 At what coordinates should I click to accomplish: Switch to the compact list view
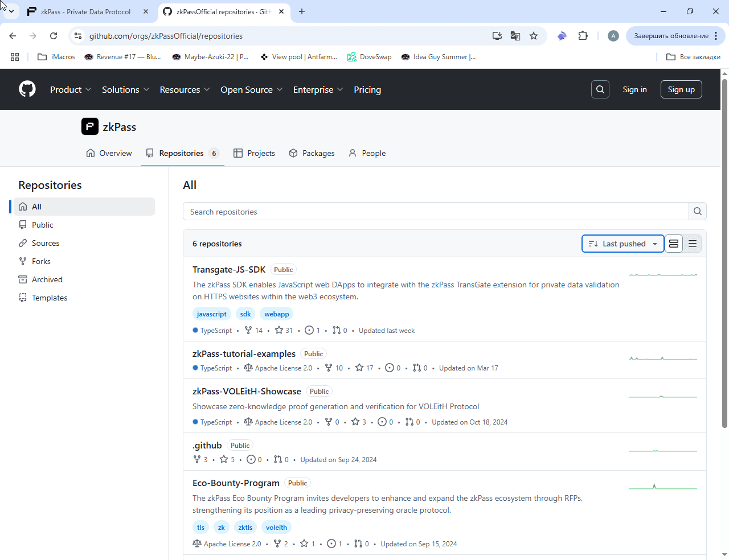pos(693,244)
